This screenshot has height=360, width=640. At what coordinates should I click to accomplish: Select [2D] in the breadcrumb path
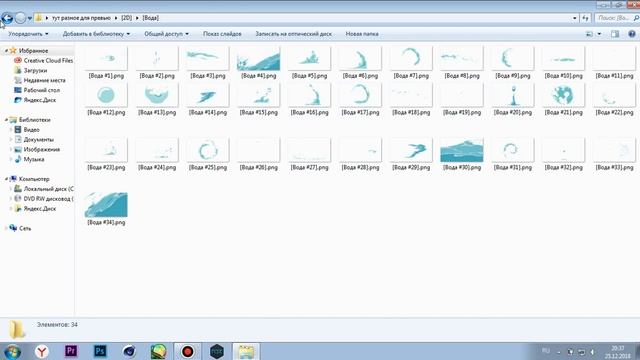pos(127,18)
